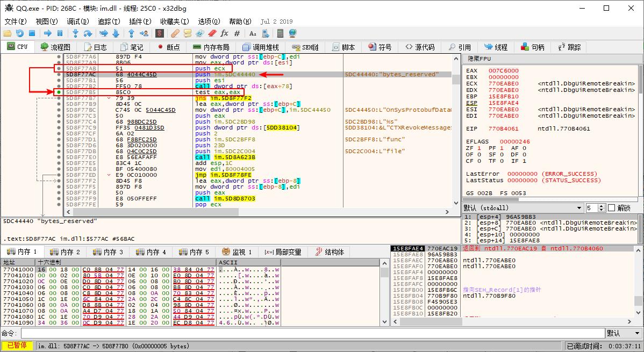Screen dimensions: 644x352
Task: Switch to the 断点 tab
Action: tap(168, 47)
